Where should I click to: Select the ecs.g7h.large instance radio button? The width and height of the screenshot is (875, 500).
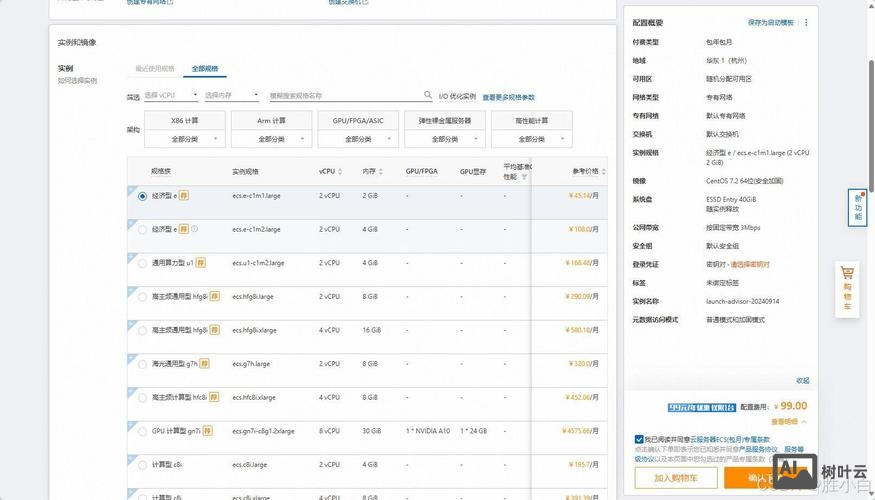tap(142, 364)
